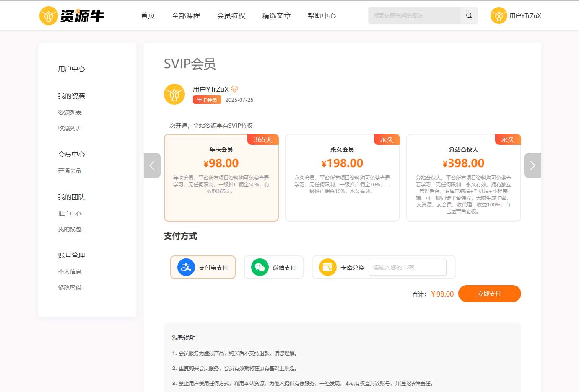
Task: Open the 精选文章 menu item
Action: coord(276,15)
